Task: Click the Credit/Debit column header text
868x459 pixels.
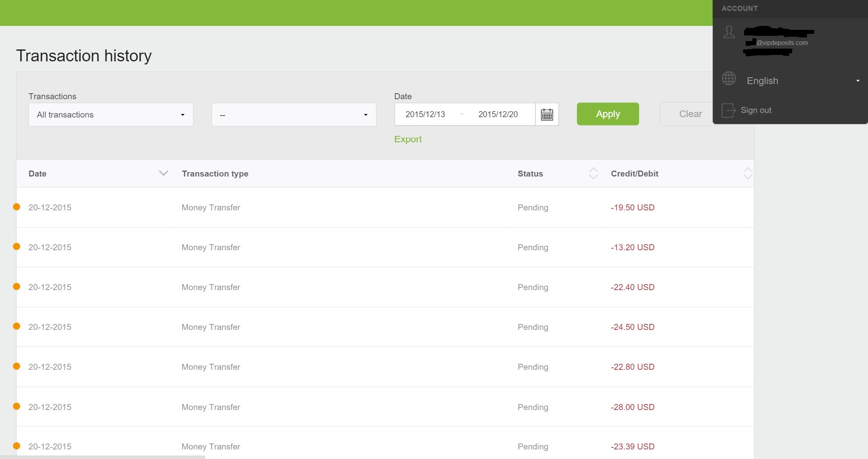Action: coord(634,174)
